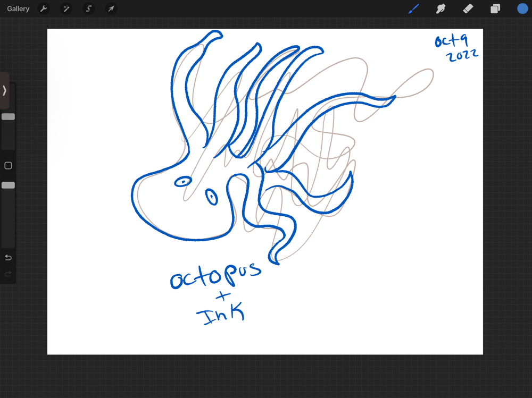
Task: Open the Gallery view
Action: (x=18, y=9)
